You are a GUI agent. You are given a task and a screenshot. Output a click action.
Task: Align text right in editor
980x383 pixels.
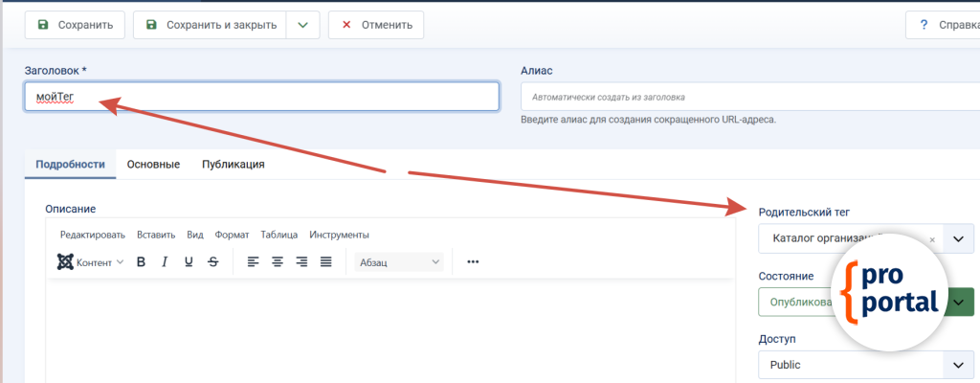301,262
